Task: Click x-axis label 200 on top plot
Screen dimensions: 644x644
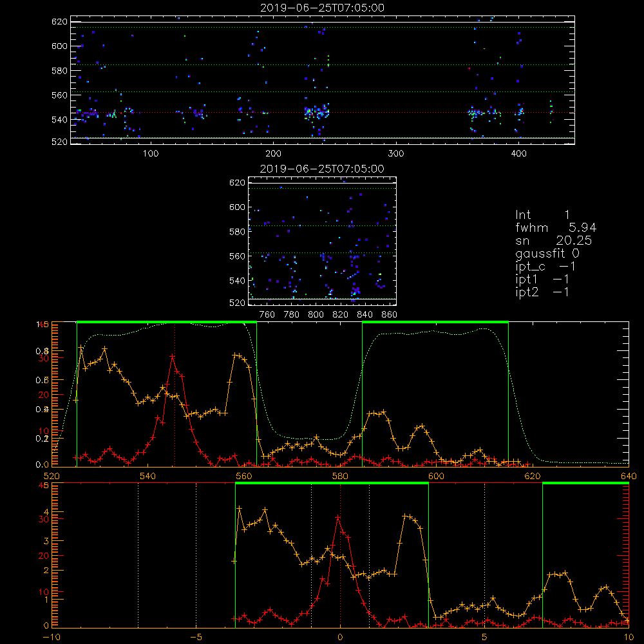Action: point(273,154)
